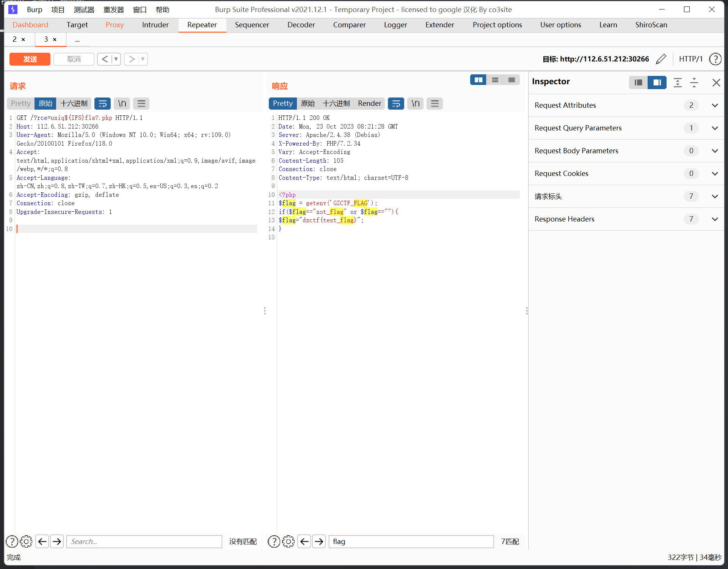Screen dimensions: 728x569
Task: Switch response view to Render
Action: [x=369, y=104]
